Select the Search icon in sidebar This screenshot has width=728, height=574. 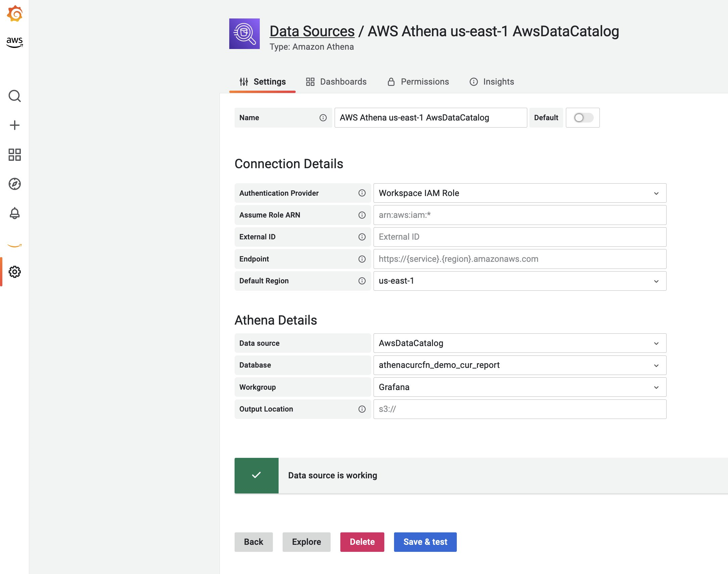(x=14, y=96)
